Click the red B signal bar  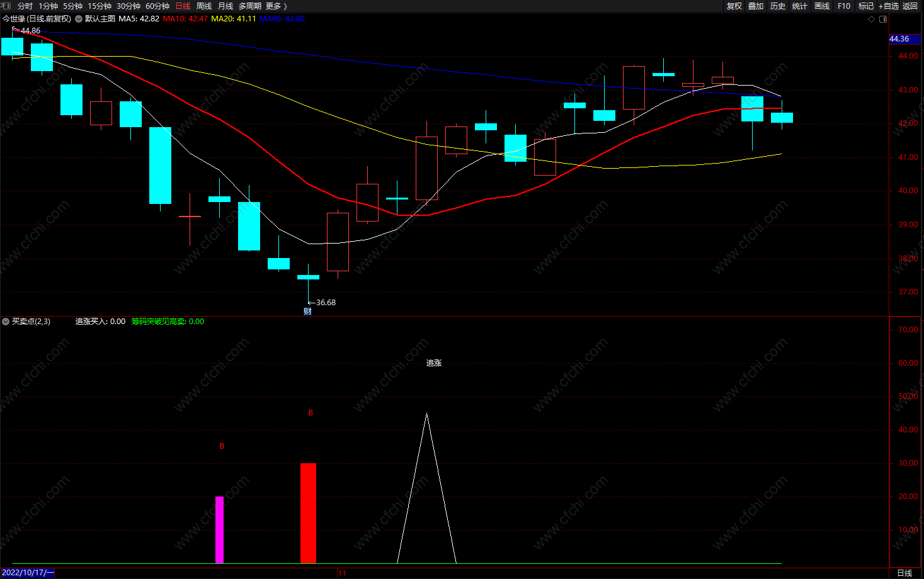click(308, 513)
